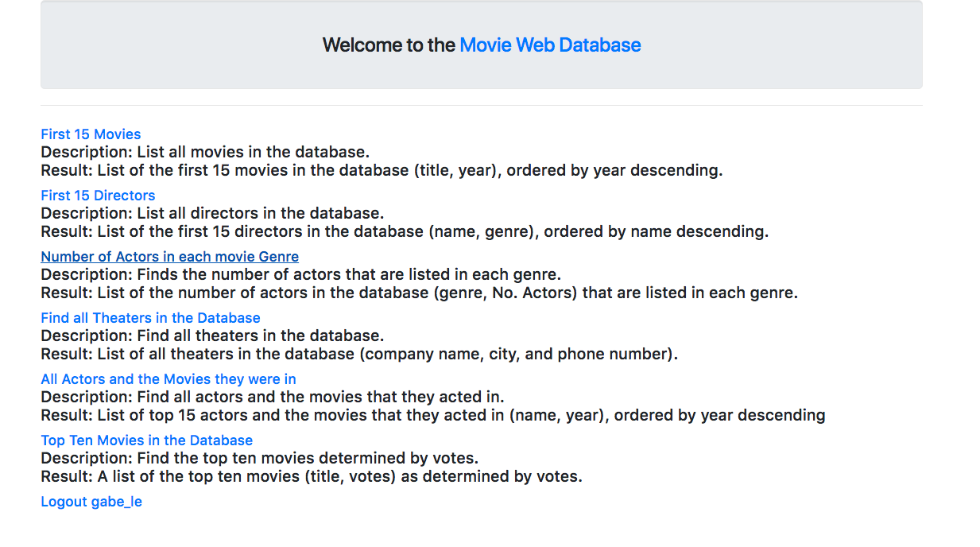The width and height of the screenshot is (980, 547).
Task: Click description about number of actors per genre
Action: click(301, 274)
